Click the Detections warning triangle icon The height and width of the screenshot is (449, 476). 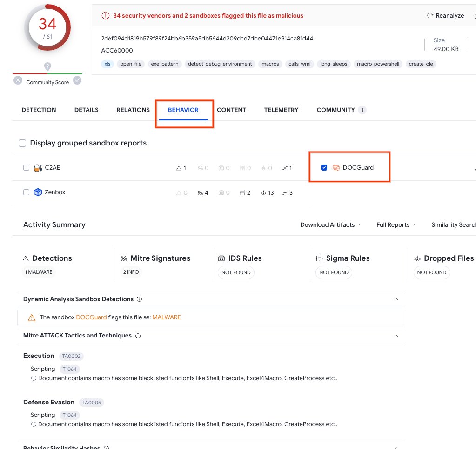(x=27, y=258)
